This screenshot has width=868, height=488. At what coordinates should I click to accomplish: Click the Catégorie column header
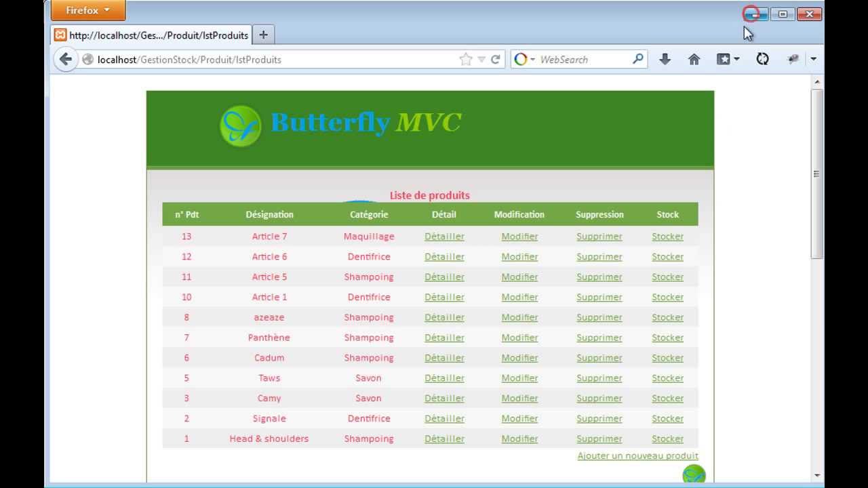coord(369,214)
